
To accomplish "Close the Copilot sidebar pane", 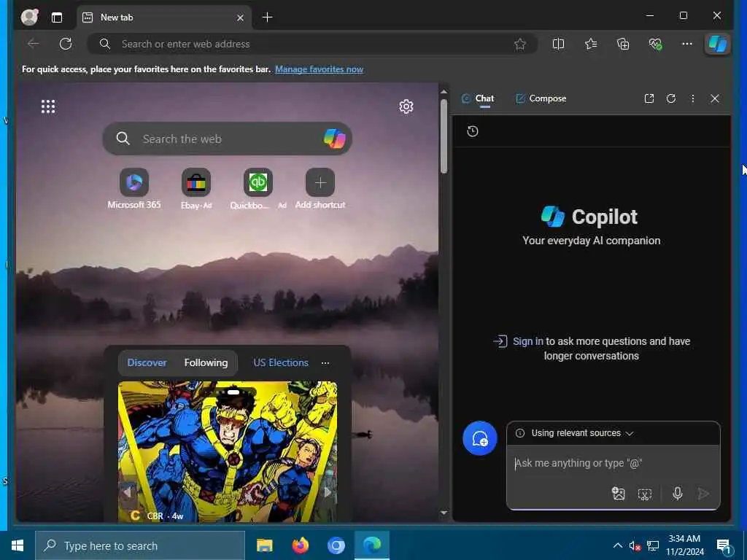I will point(715,98).
